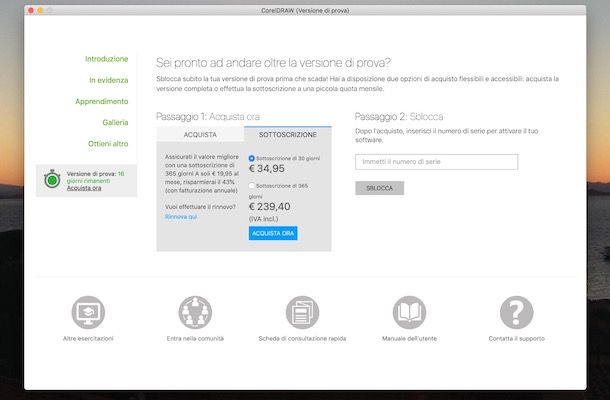The height and width of the screenshot is (400, 610).
Task: Click the Entra nella comunità community icon
Action: tap(195, 312)
